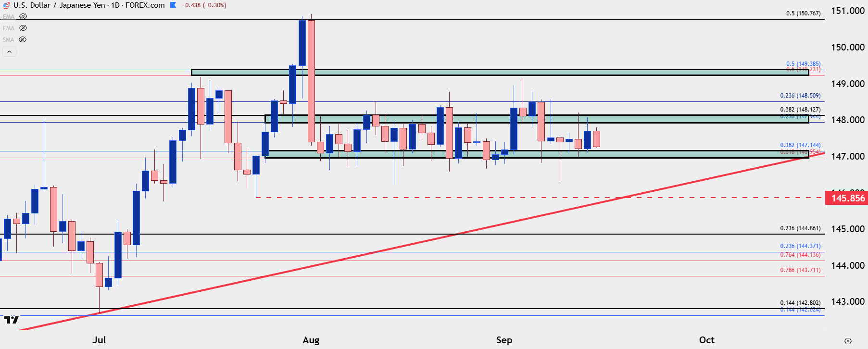This screenshot has height=349, width=868.
Task: Select the 0.764 (144.136) Fibonacci level label
Action: point(801,255)
